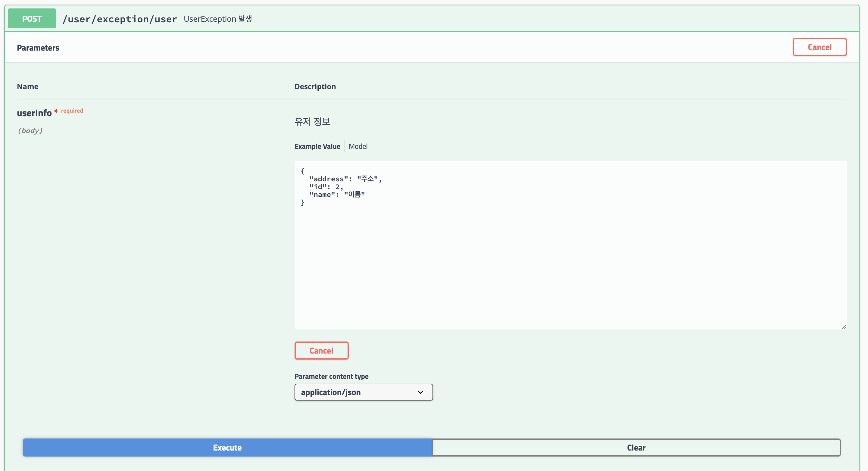
Task: Click the Name column header
Action: [x=28, y=87]
